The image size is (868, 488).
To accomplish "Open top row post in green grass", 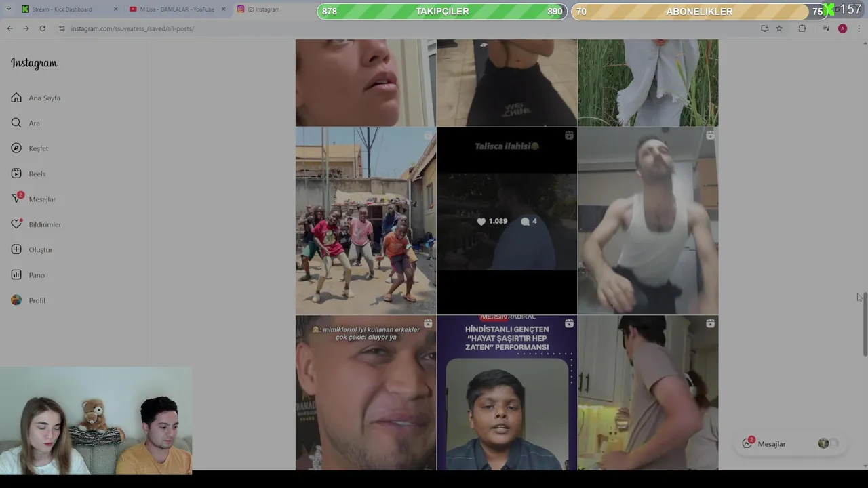I will pos(648,83).
